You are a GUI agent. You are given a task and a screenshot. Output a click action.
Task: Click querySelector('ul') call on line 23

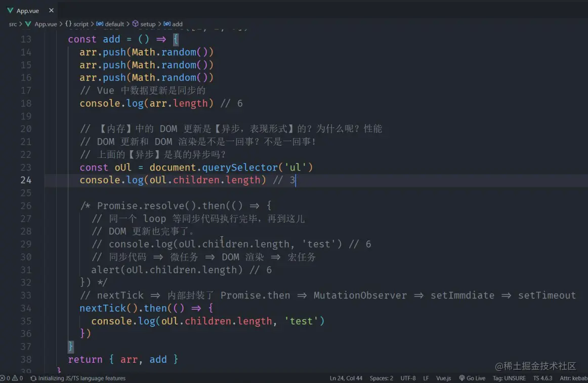(257, 167)
